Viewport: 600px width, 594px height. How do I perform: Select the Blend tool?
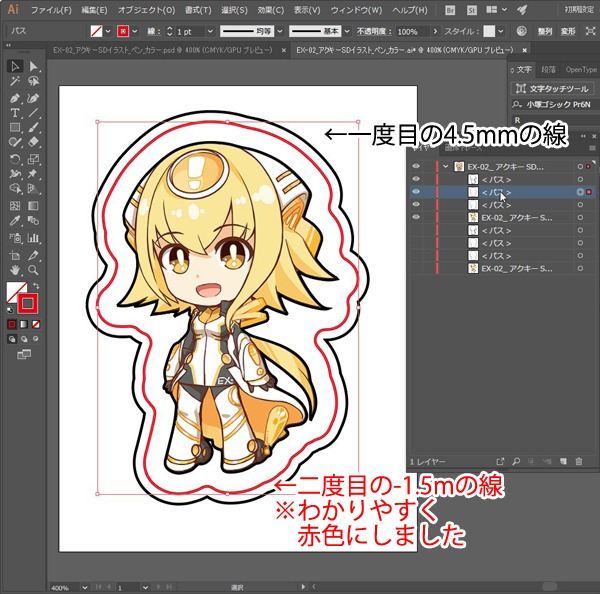33,221
